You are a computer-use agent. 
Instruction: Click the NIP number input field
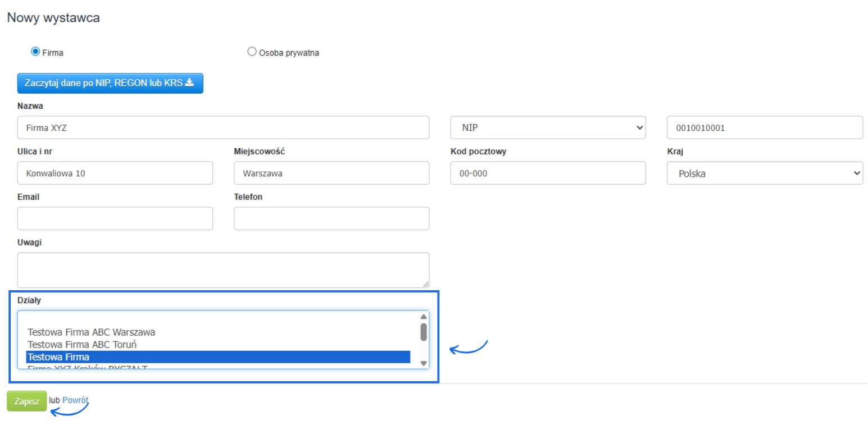tap(764, 127)
